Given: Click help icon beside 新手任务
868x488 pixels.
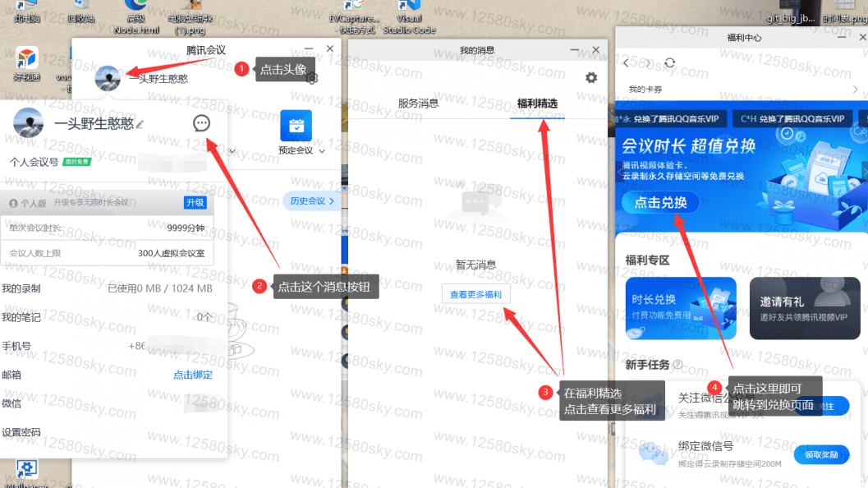Looking at the screenshot, I should click(x=677, y=365).
